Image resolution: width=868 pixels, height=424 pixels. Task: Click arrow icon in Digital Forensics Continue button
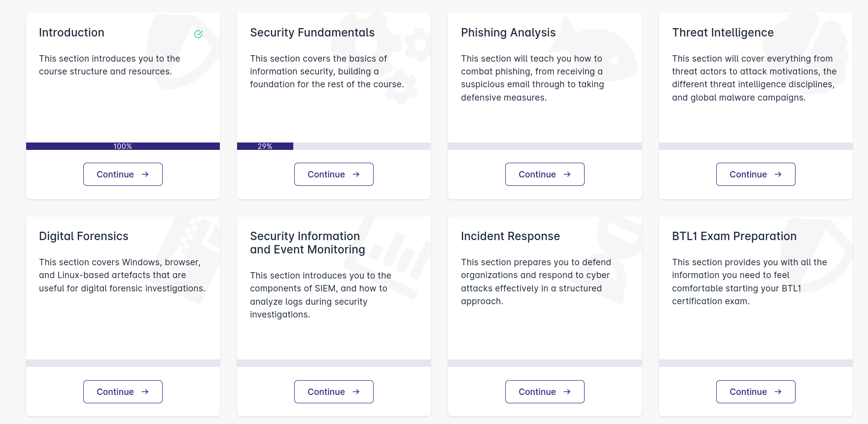[x=145, y=391]
